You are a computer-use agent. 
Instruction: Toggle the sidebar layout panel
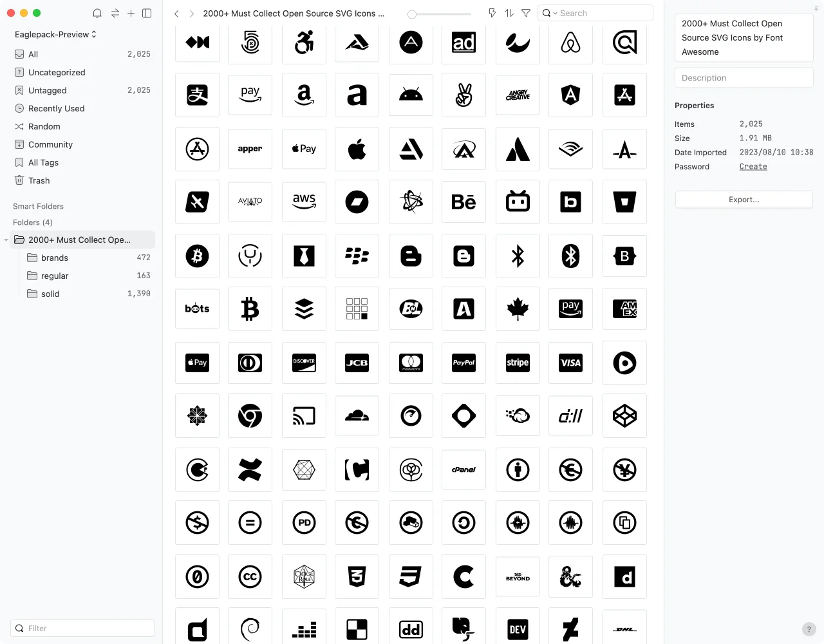[147, 13]
